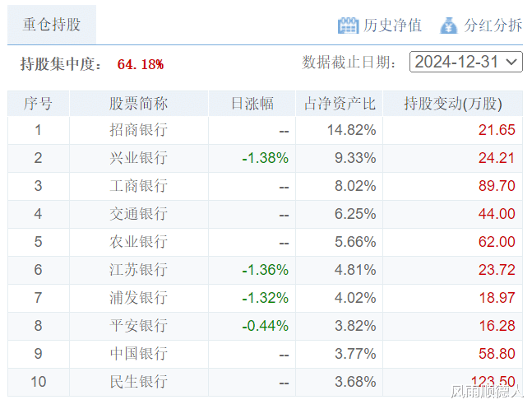This screenshot has width=532, height=409.
Task: Open stock 平安银行
Action: pyautogui.click(x=139, y=326)
